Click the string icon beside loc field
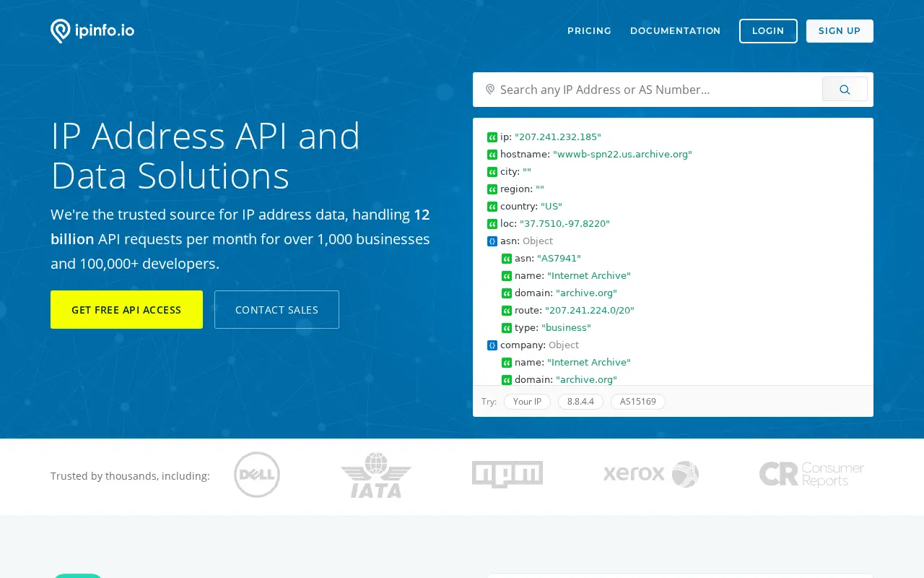Image resolution: width=924 pixels, height=578 pixels. point(492,224)
